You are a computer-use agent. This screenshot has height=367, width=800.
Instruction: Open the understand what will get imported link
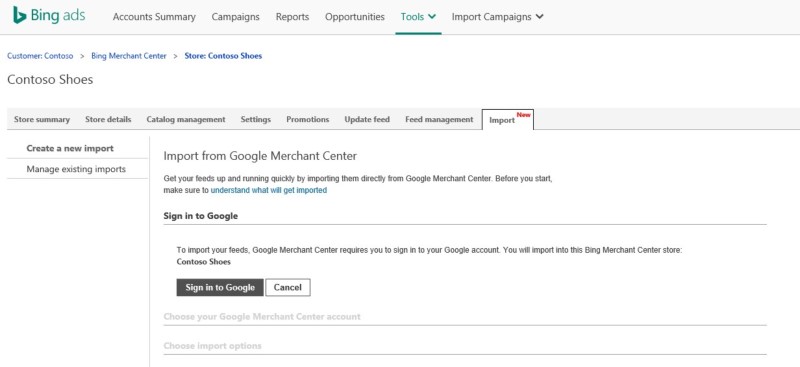269,190
